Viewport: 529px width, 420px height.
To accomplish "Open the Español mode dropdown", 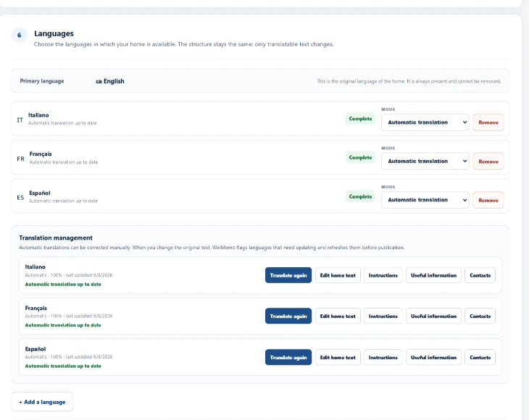I will tap(425, 200).
